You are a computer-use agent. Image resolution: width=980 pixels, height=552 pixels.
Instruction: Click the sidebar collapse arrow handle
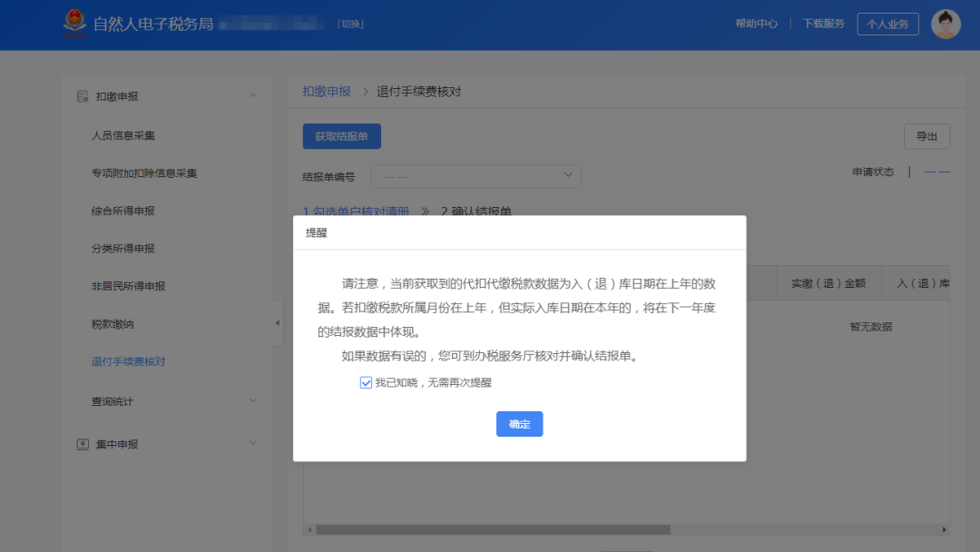(278, 322)
